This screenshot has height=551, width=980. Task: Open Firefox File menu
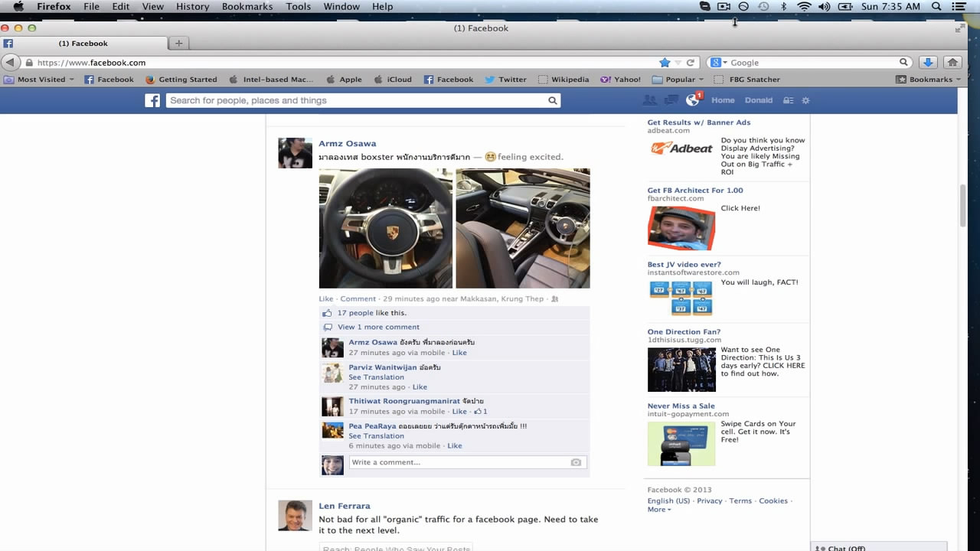coord(91,6)
